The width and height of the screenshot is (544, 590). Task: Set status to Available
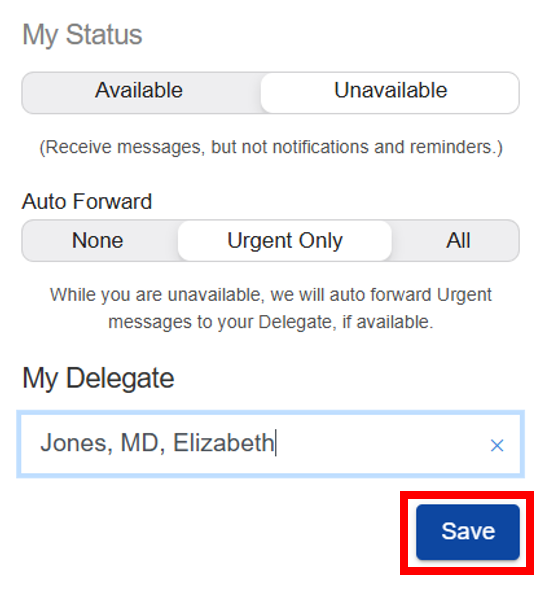point(139,90)
